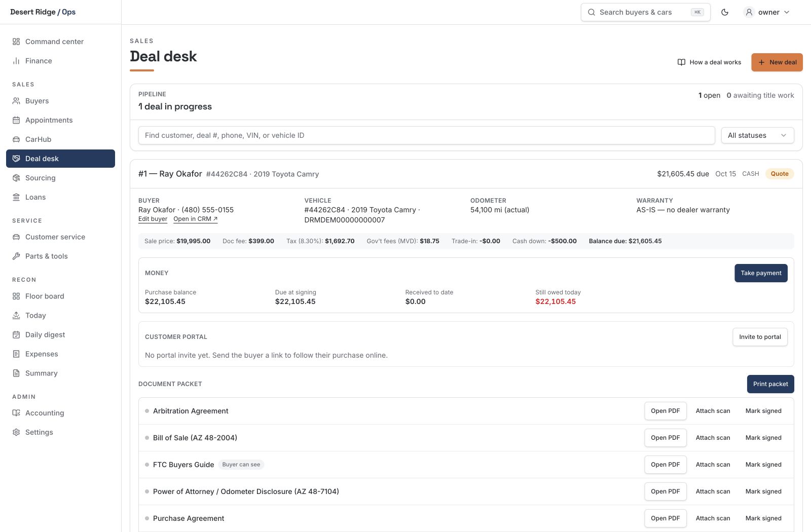This screenshot has height=532, width=811.
Task: Click the Settings gear icon
Action: coord(16,432)
